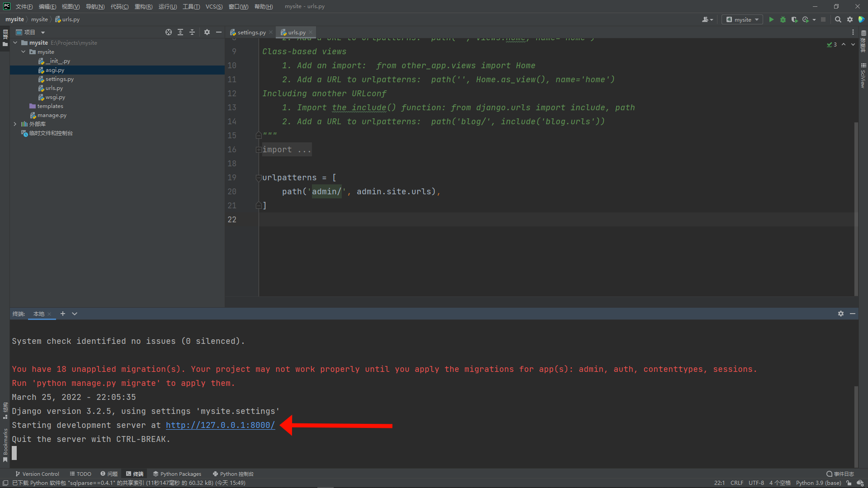Select the manage.py file in project tree
This screenshot has height=488, width=868.
tap(52, 115)
